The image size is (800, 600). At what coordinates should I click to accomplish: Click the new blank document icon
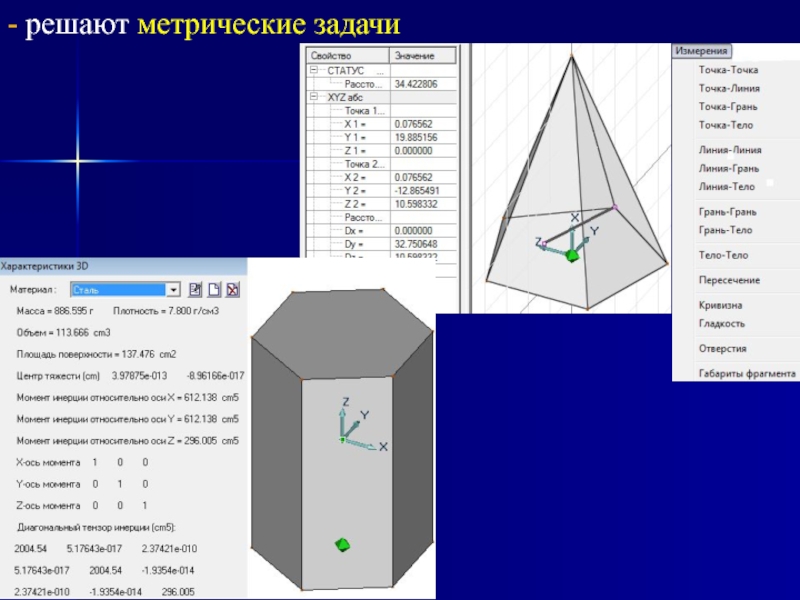[213, 290]
